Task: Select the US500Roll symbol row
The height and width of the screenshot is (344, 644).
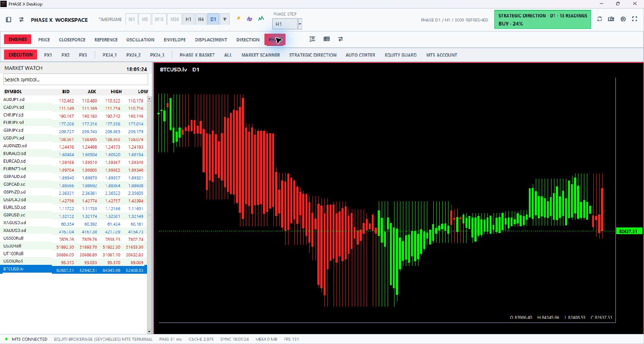Action: tap(74, 238)
